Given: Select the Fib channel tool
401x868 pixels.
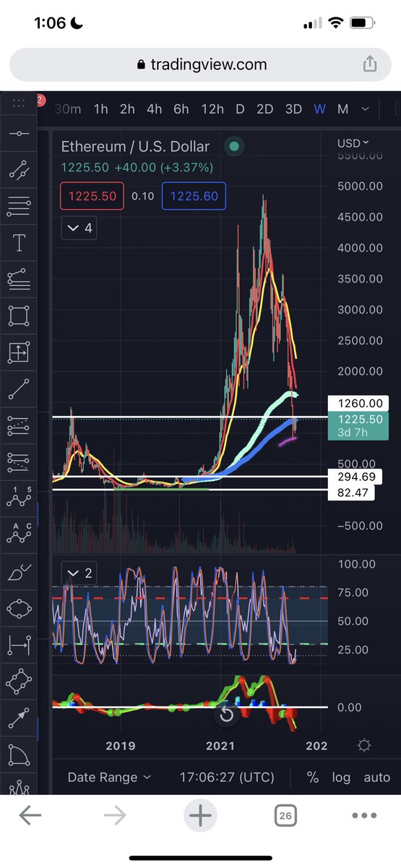Looking at the screenshot, I should [19, 426].
